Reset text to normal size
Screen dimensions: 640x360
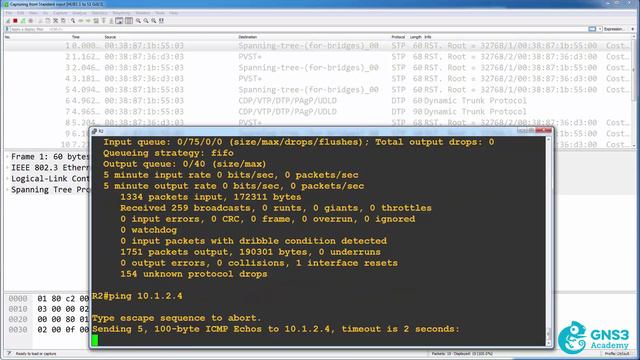pyautogui.click(x=153, y=20)
